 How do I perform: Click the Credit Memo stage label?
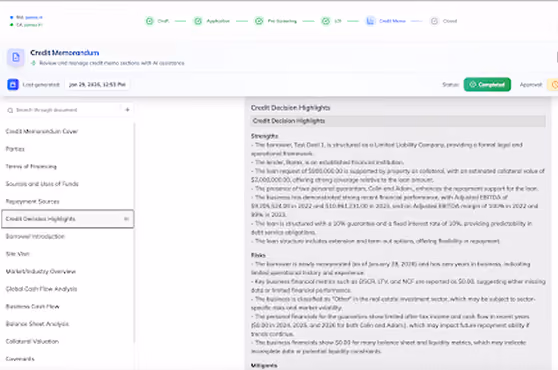(392, 21)
